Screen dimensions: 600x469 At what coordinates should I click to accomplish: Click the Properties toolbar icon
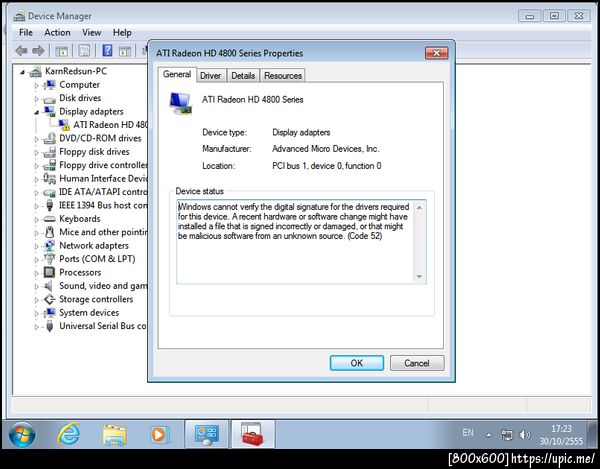tap(84, 50)
